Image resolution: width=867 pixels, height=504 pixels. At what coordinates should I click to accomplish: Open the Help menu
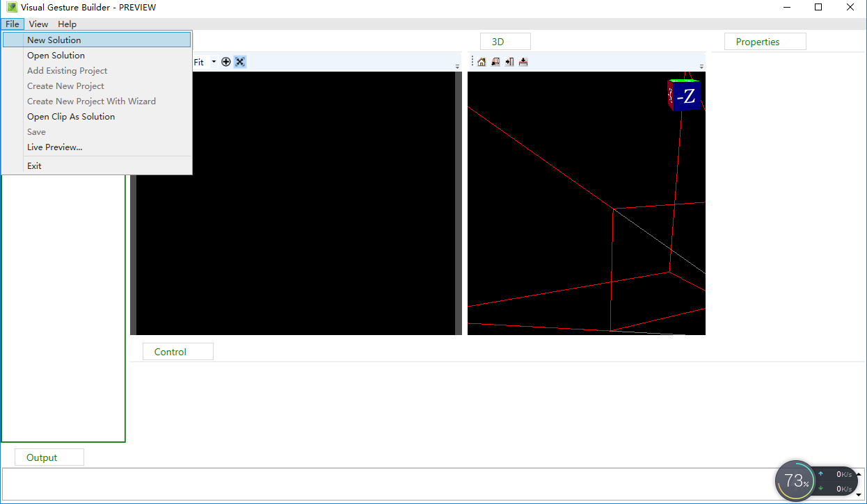tap(67, 24)
